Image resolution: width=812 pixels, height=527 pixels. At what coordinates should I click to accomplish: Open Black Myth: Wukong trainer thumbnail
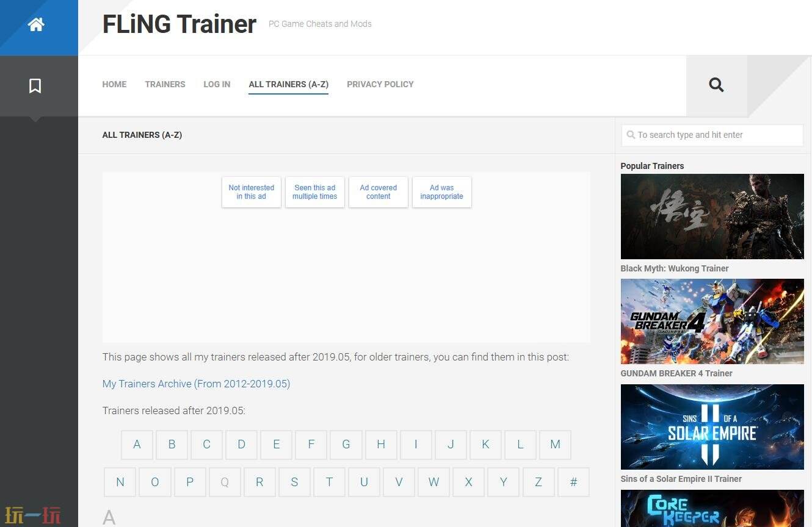coord(712,217)
